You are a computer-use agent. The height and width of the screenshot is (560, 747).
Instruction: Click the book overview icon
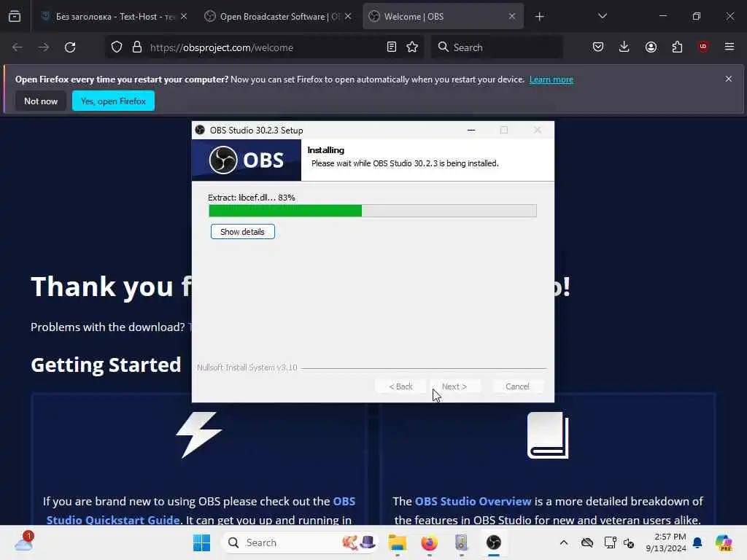[548, 435]
